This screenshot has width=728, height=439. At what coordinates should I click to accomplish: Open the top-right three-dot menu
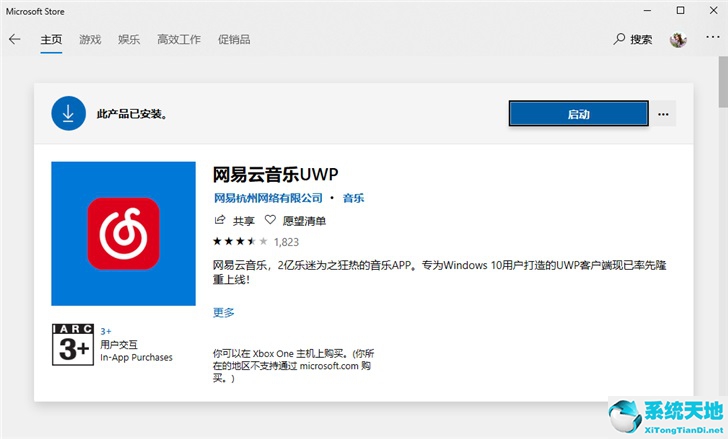(x=713, y=37)
